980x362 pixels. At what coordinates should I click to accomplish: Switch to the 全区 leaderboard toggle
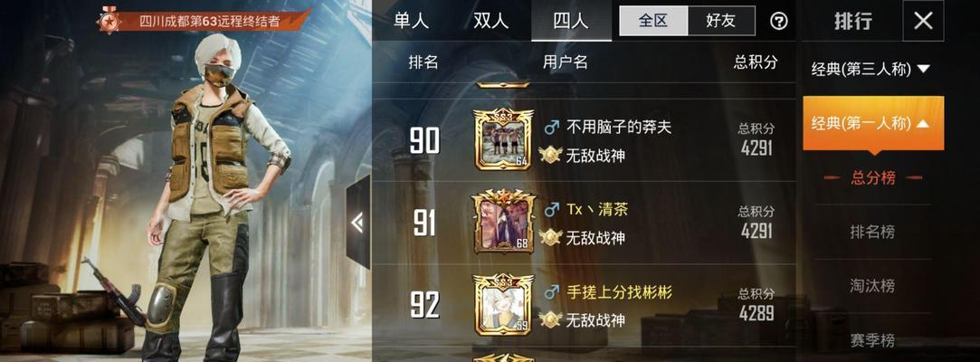(x=653, y=21)
